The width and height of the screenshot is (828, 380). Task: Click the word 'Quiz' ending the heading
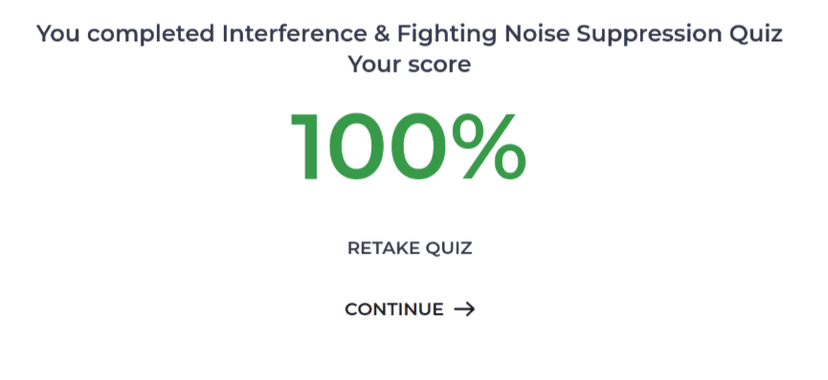pyautogui.click(x=756, y=34)
